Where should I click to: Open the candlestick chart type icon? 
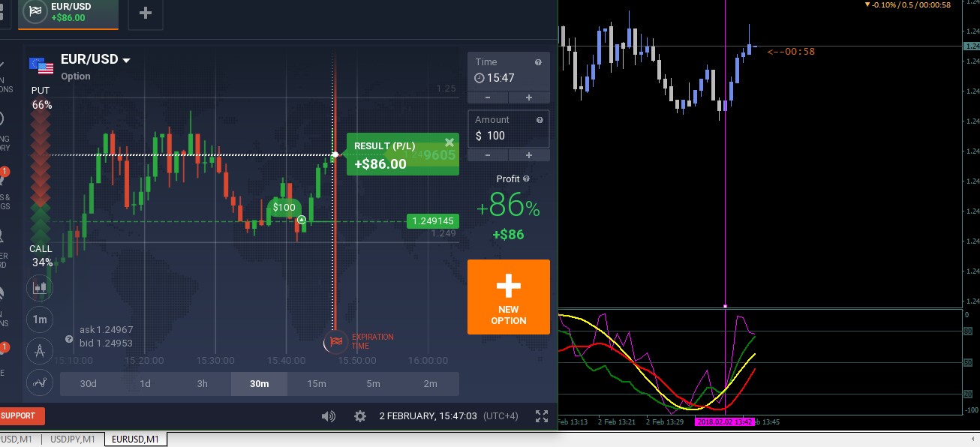(40, 287)
